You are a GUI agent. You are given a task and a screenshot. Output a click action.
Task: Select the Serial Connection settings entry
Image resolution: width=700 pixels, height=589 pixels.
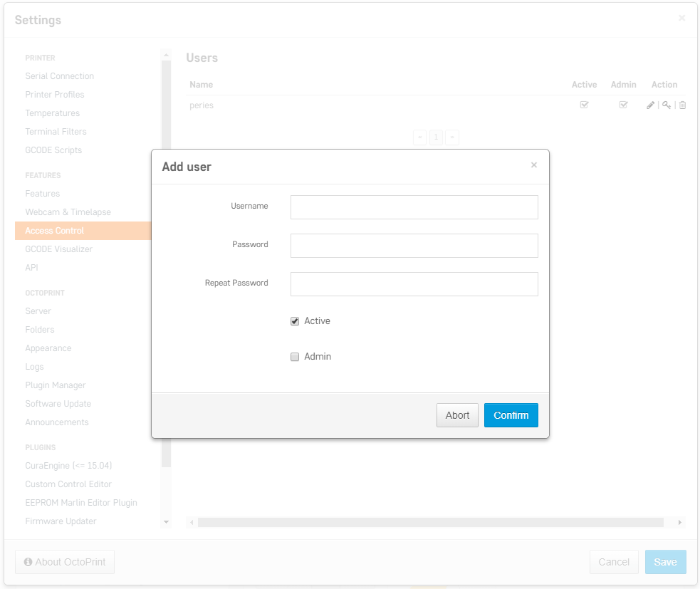point(59,75)
